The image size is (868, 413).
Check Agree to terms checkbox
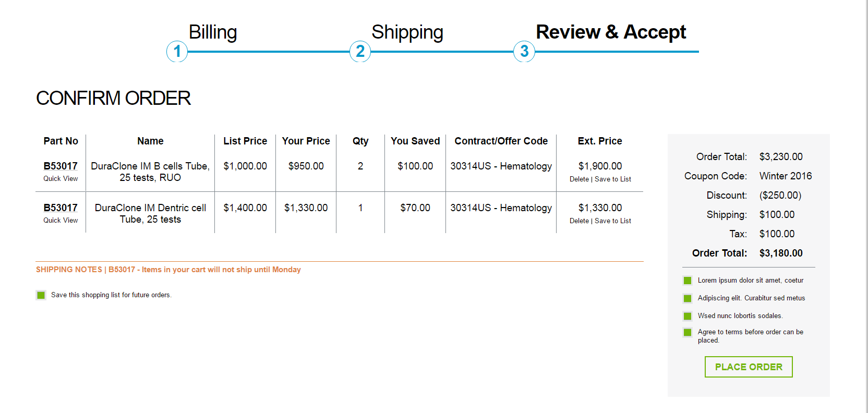[x=688, y=332]
